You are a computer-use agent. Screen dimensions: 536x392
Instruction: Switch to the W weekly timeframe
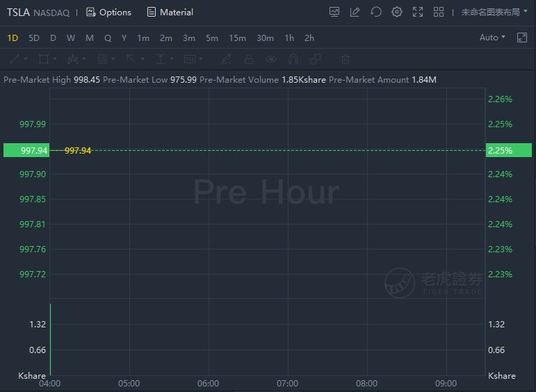click(71, 38)
